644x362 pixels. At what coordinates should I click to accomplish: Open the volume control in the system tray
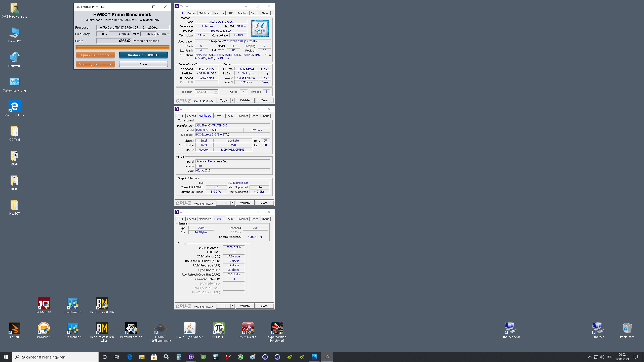click(x=602, y=357)
